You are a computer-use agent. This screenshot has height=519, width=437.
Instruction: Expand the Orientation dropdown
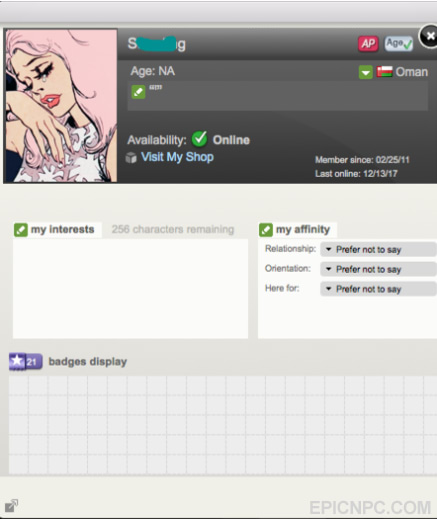coord(378,269)
